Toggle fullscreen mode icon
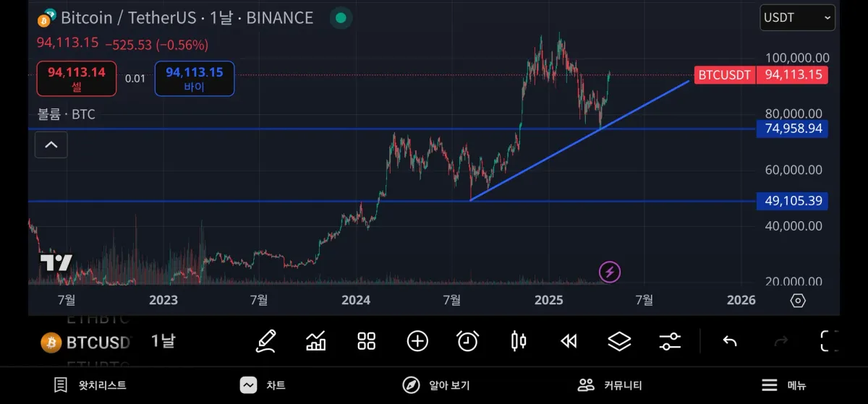The height and width of the screenshot is (404, 868). 829,341
